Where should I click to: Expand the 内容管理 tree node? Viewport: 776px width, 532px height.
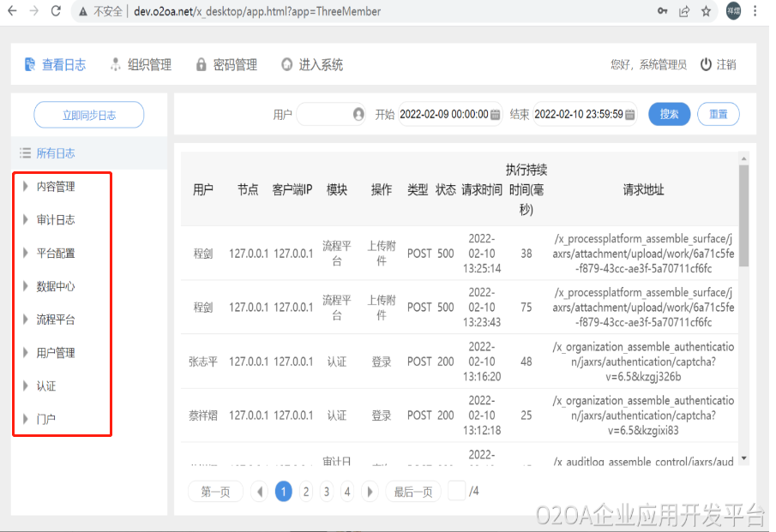(x=26, y=186)
